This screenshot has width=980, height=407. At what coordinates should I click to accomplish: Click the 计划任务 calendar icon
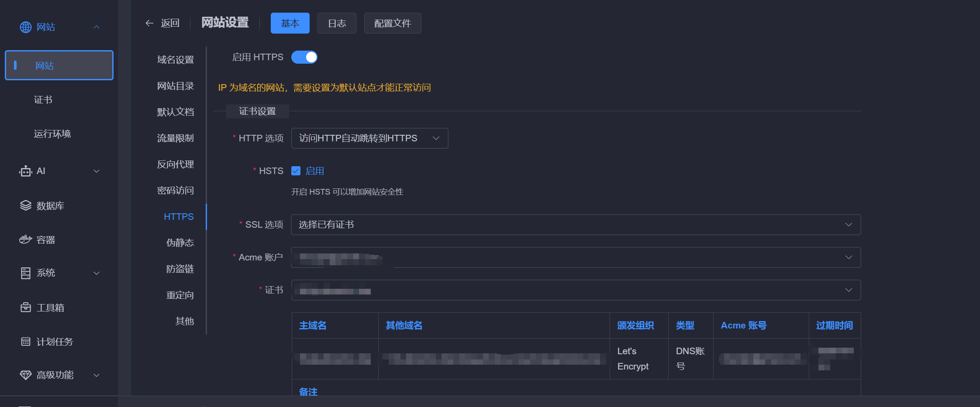tap(26, 342)
